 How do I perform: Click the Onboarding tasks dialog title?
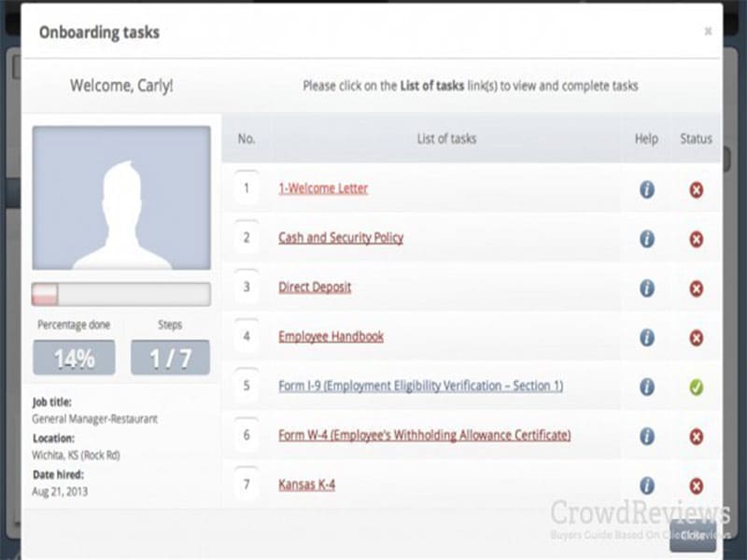pos(99,33)
